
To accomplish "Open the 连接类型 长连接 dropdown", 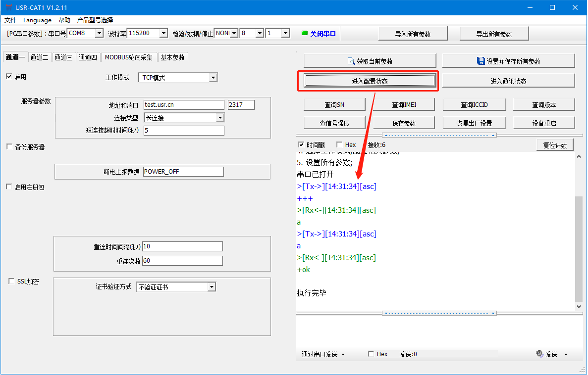I will (x=220, y=118).
